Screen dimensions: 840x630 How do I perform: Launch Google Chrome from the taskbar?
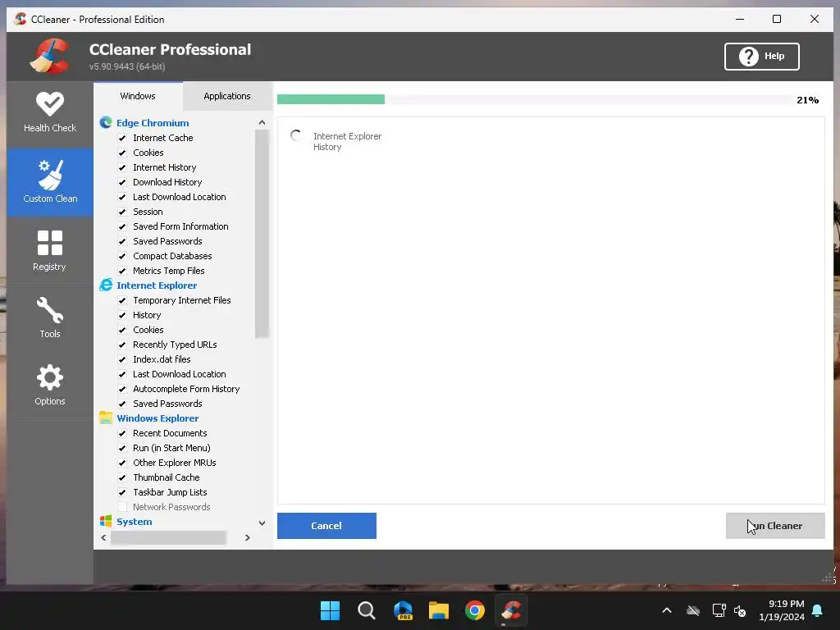pyautogui.click(x=475, y=610)
